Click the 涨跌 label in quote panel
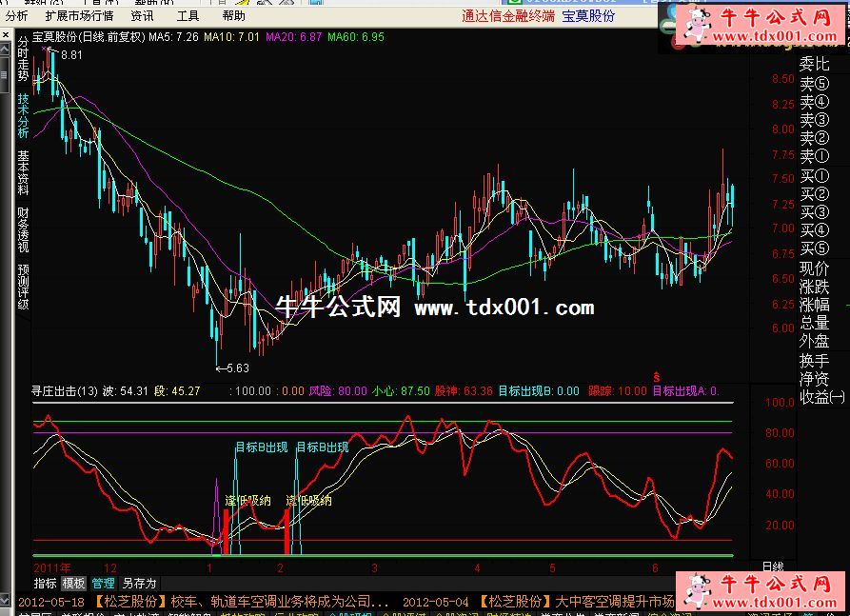This screenshot has width=850, height=616. point(814,287)
